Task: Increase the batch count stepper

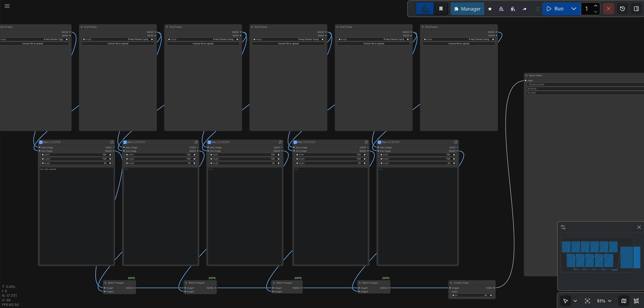Action: [596, 6]
